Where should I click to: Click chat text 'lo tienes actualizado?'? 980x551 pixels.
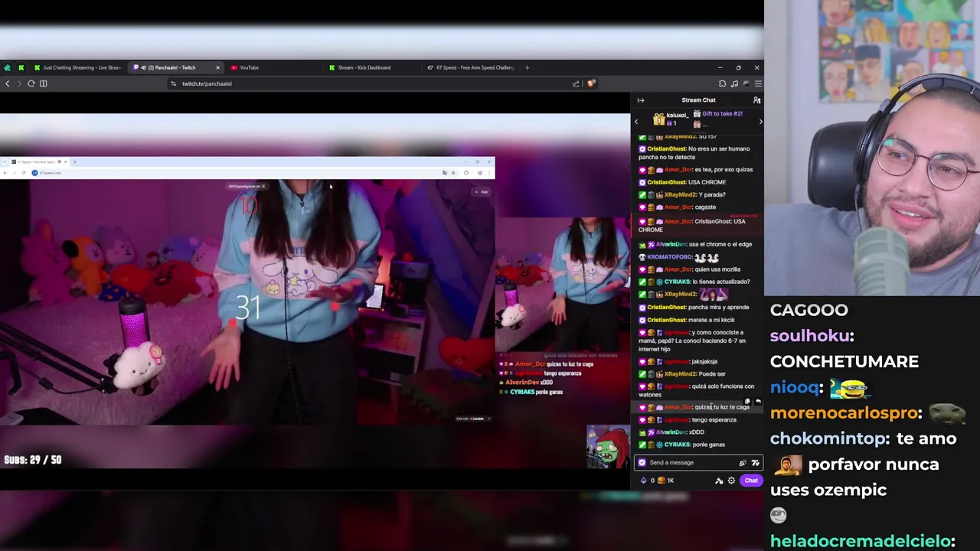click(x=721, y=282)
